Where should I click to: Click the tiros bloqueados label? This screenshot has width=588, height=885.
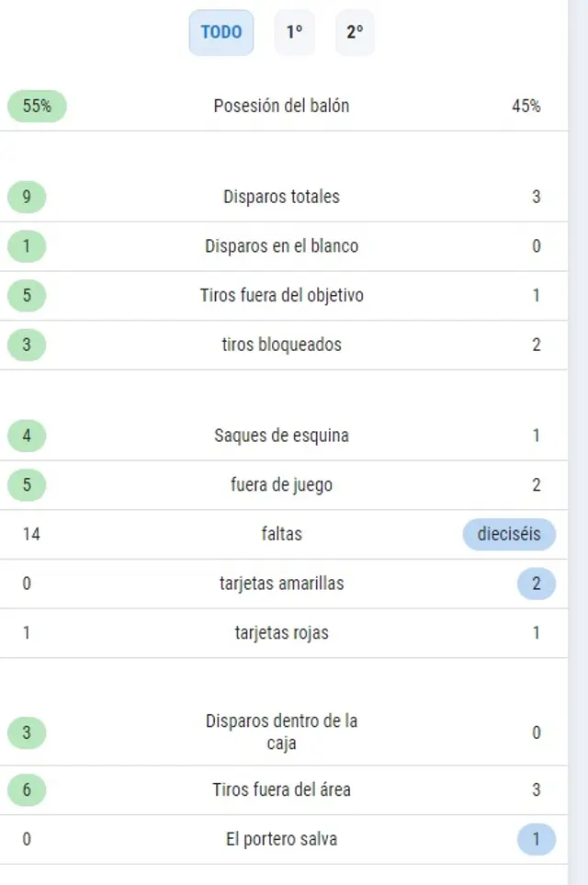click(281, 346)
